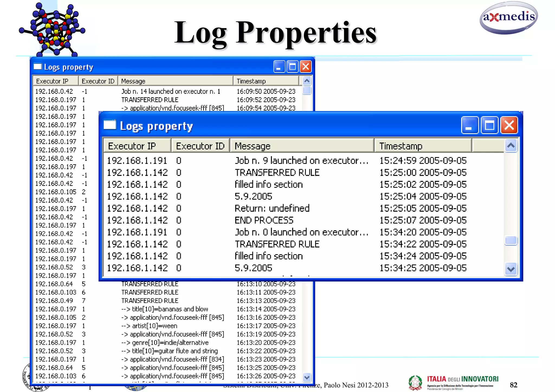
Task: Select the Return: undefined log entry
Action: 272,208
